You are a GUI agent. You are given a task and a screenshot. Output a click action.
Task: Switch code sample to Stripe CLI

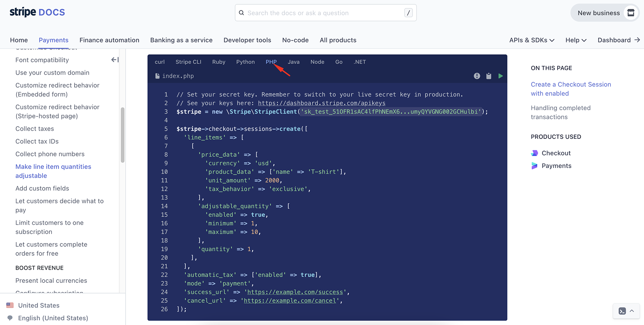coord(189,62)
